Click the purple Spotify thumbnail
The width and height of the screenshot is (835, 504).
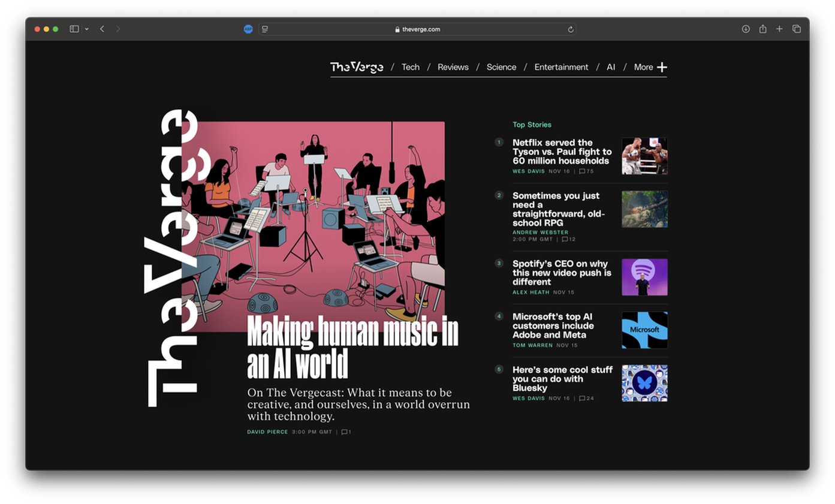(x=644, y=277)
